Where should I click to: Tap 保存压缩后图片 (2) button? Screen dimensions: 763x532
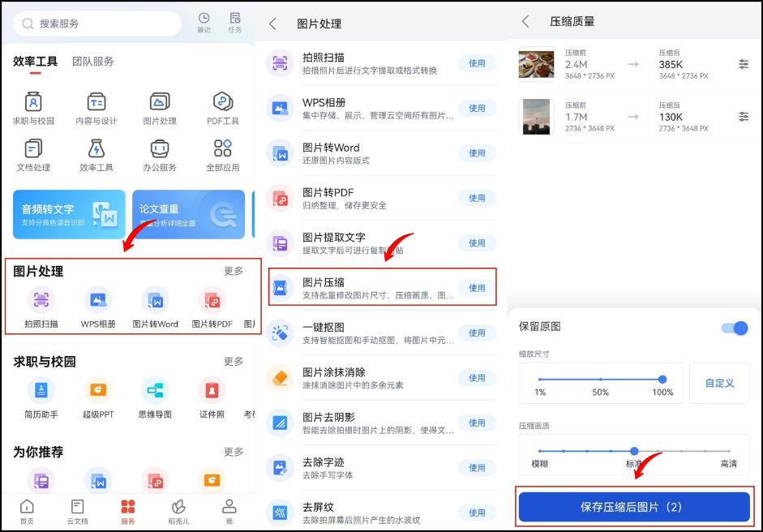(x=634, y=507)
